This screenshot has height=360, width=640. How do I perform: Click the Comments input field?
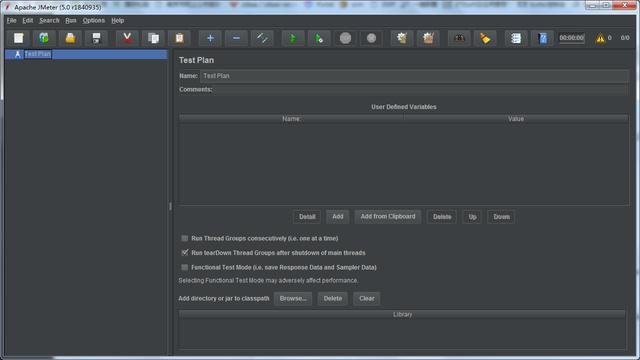point(421,89)
